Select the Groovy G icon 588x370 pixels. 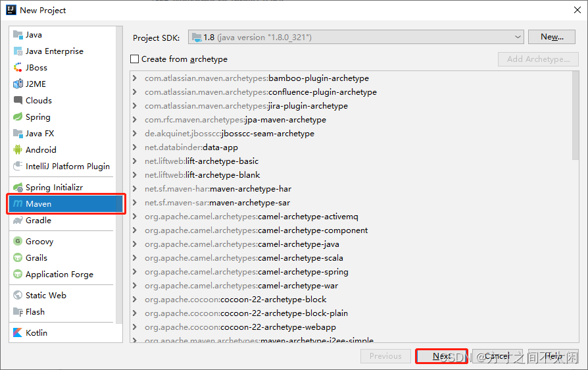pyautogui.click(x=18, y=241)
